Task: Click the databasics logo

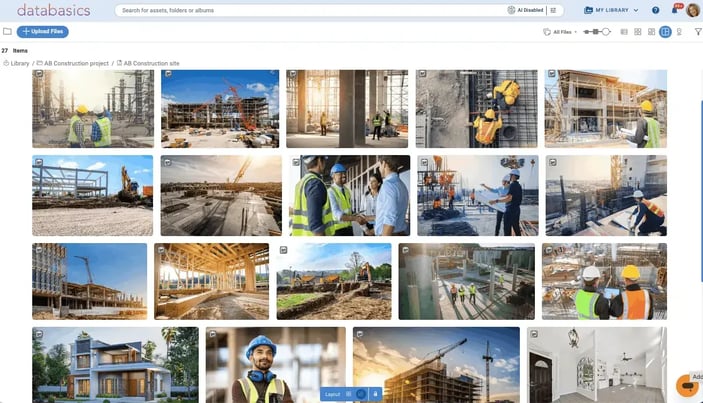Action: (53, 10)
